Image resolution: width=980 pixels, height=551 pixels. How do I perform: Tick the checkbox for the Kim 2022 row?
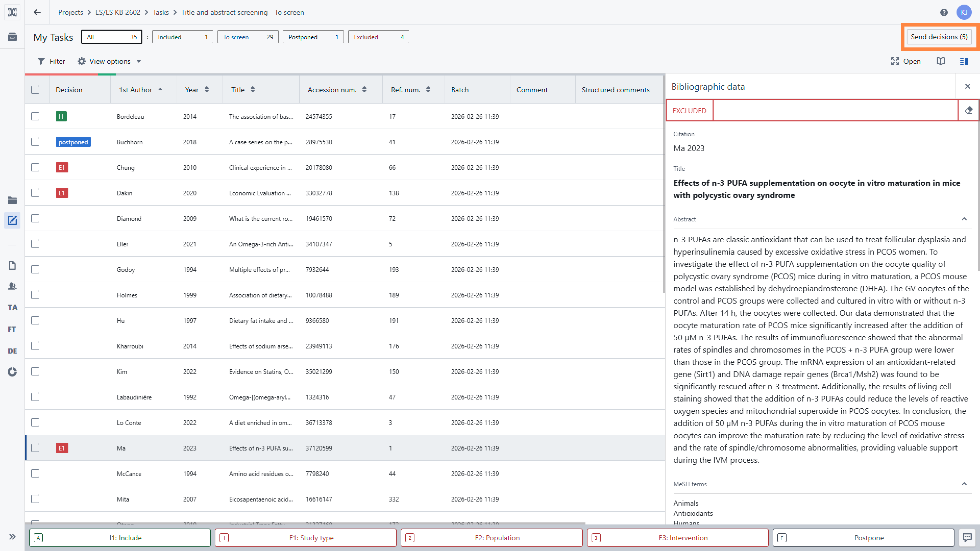pyautogui.click(x=35, y=371)
